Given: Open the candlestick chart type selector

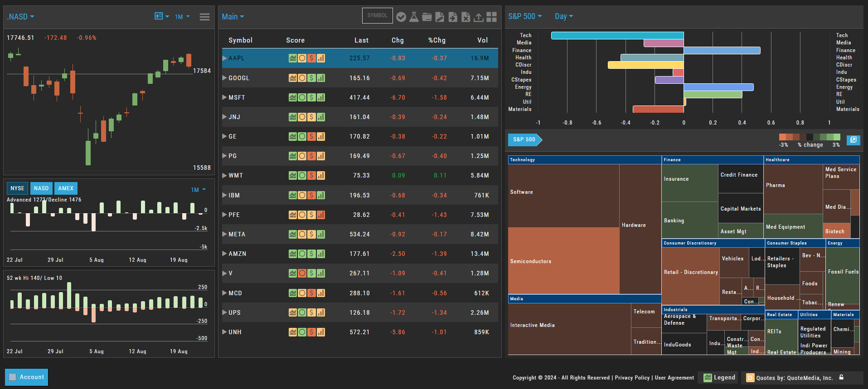Looking at the screenshot, I should [161, 16].
